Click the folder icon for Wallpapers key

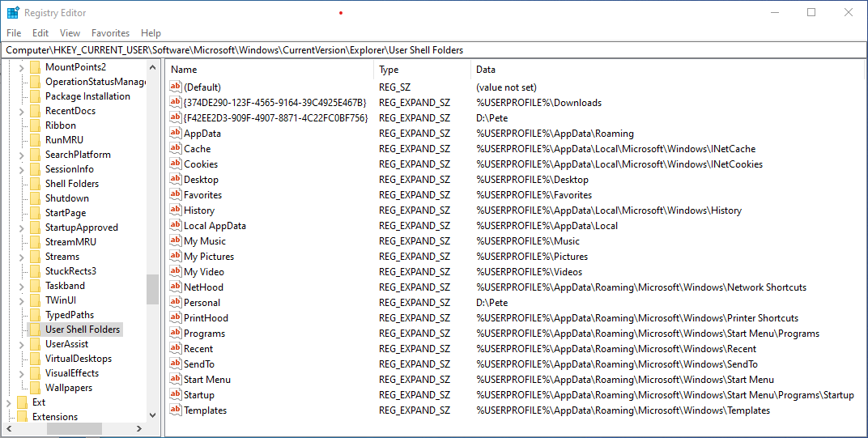(36, 388)
